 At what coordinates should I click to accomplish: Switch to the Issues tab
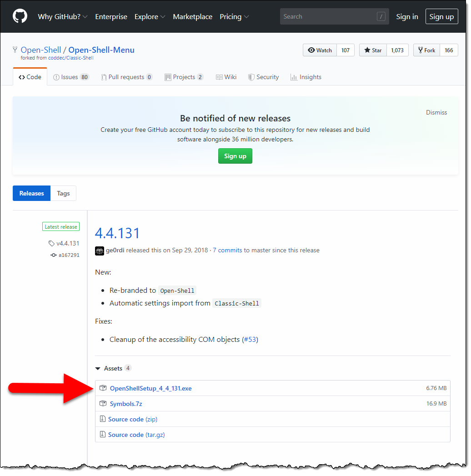pyautogui.click(x=70, y=77)
